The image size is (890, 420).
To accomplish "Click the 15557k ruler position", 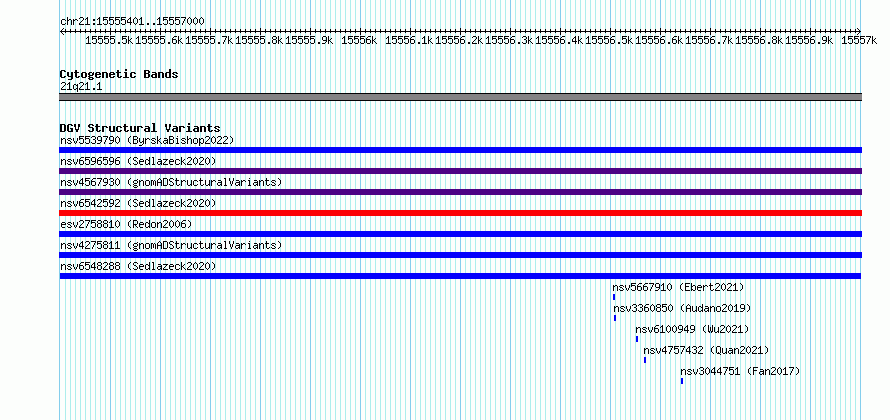I will [x=859, y=40].
